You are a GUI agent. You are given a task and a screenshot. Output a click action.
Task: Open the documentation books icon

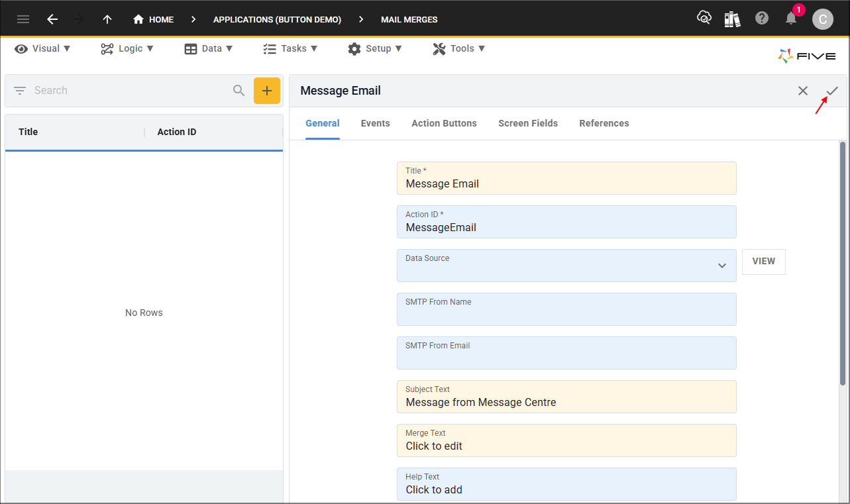click(732, 19)
